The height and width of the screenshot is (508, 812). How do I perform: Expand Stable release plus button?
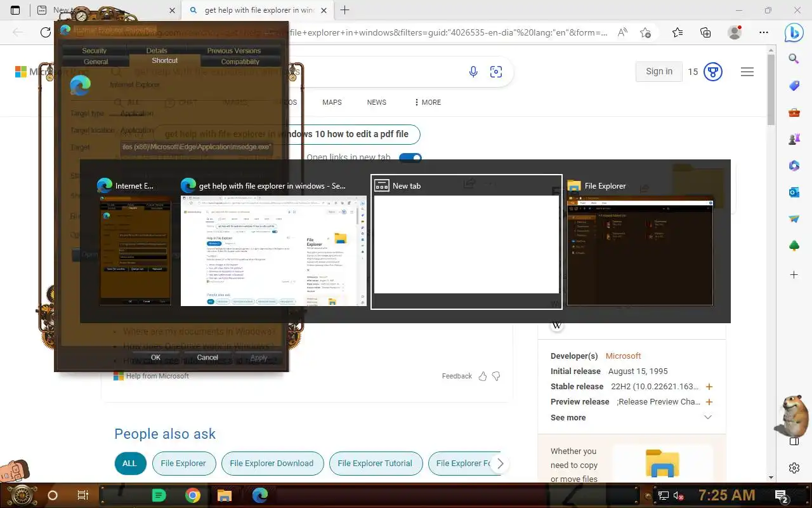coord(709,387)
